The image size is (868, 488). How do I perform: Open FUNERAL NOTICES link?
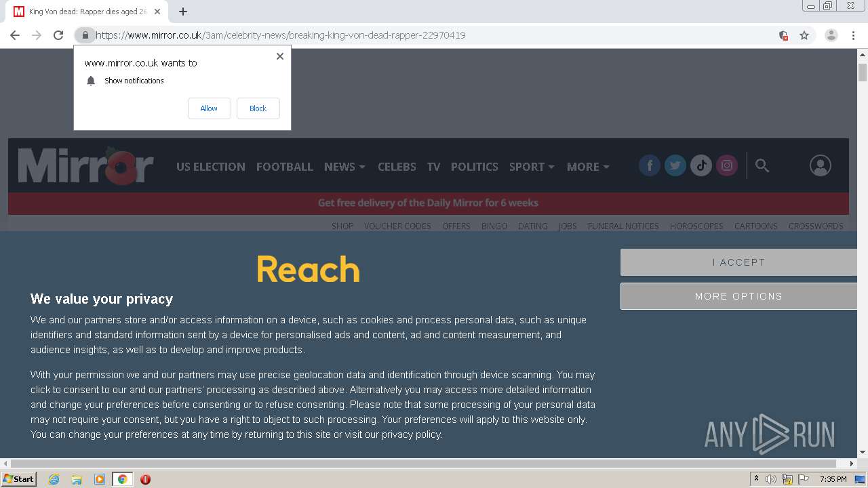point(623,226)
